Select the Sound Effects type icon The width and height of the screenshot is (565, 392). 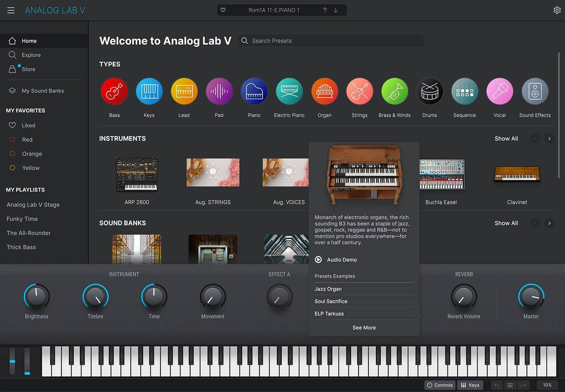click(x=535, y=91)
